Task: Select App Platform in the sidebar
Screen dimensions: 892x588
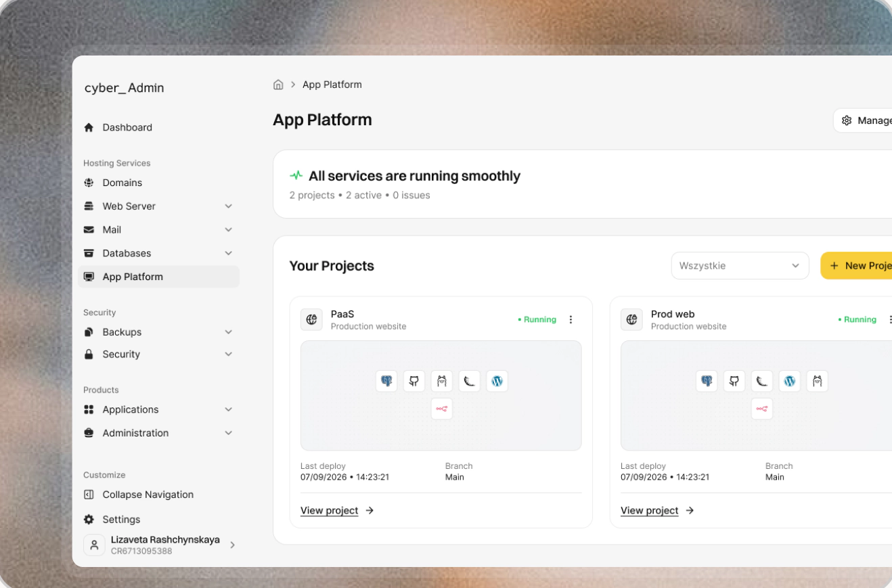Action: click(x=158, y=277)
